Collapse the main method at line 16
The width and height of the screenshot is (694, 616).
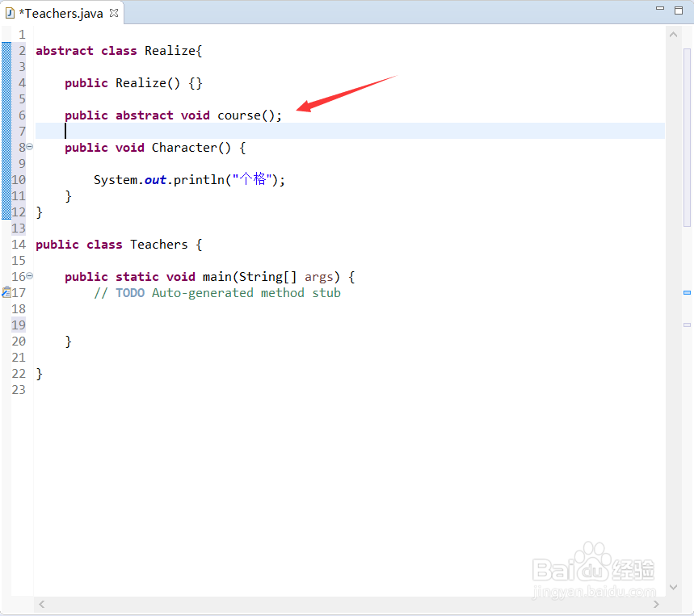[x=30, y=276]
